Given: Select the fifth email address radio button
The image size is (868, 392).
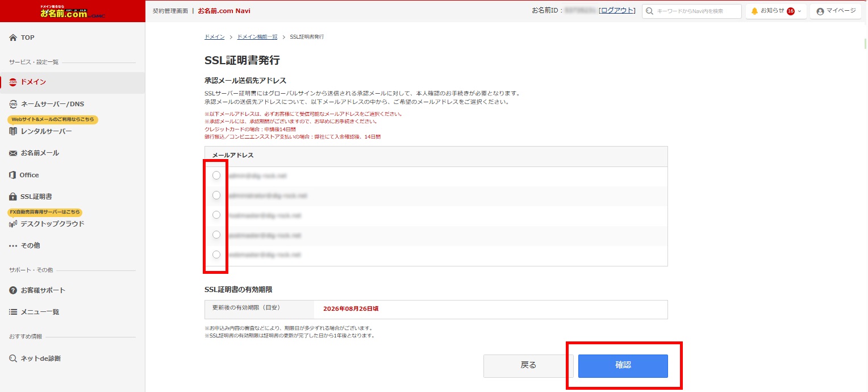Looking at the screenshot, I should point(216,255).
